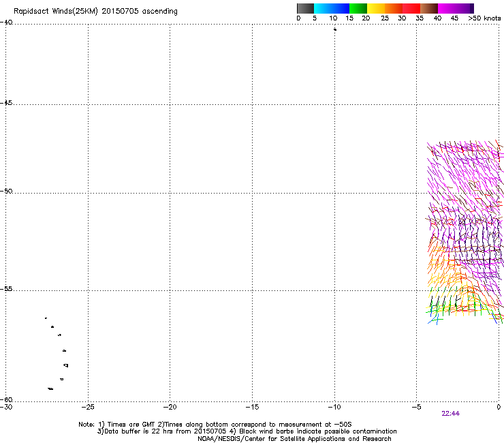Click the yellow 20-25 knots color segment
The width and height of the screenshot is (504, 443).
(x=376, y=8)
